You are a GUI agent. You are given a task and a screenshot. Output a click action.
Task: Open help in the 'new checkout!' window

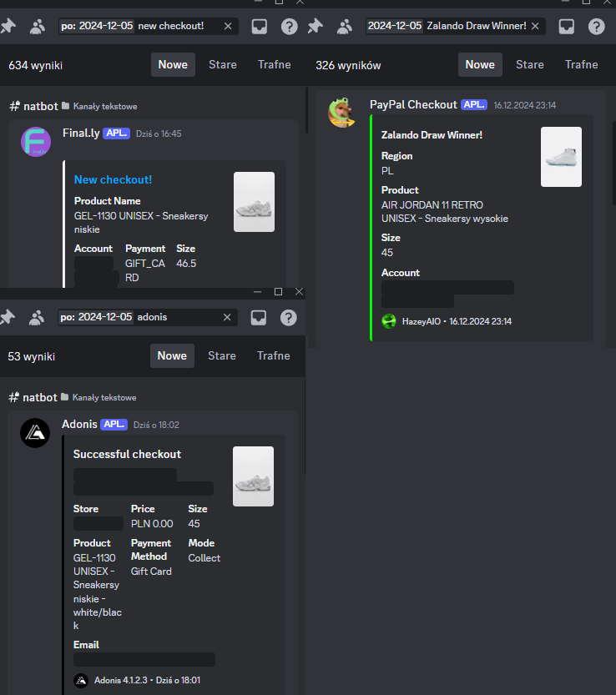click(x=289, y=27)
